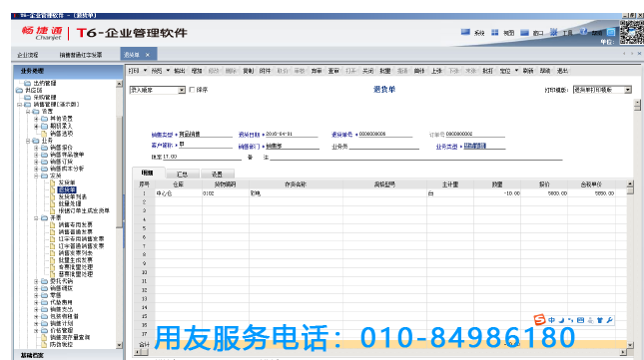
Task: Open the 基础档案 panel header at bottom left
Action: coord(68,355)
